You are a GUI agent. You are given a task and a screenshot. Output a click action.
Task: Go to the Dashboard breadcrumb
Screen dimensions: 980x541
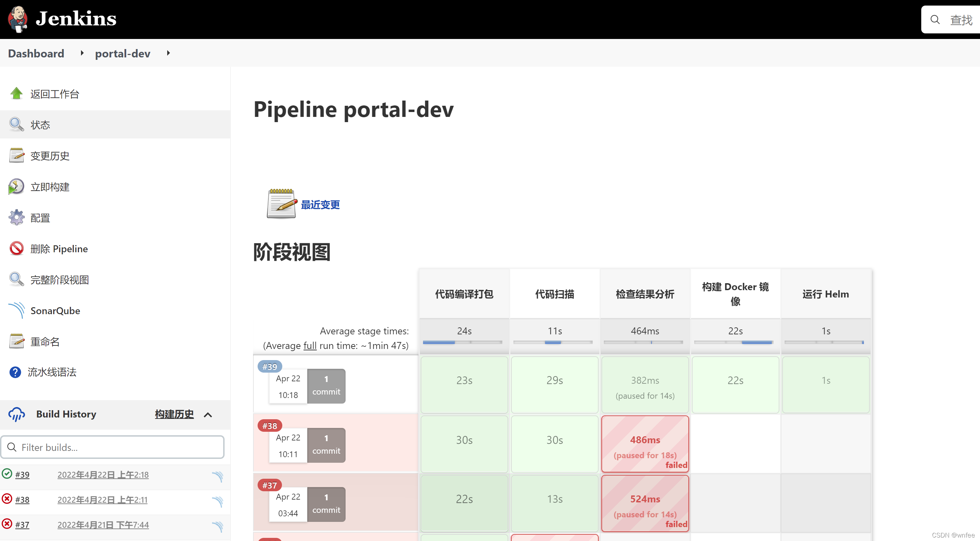(x=36, y=53)
